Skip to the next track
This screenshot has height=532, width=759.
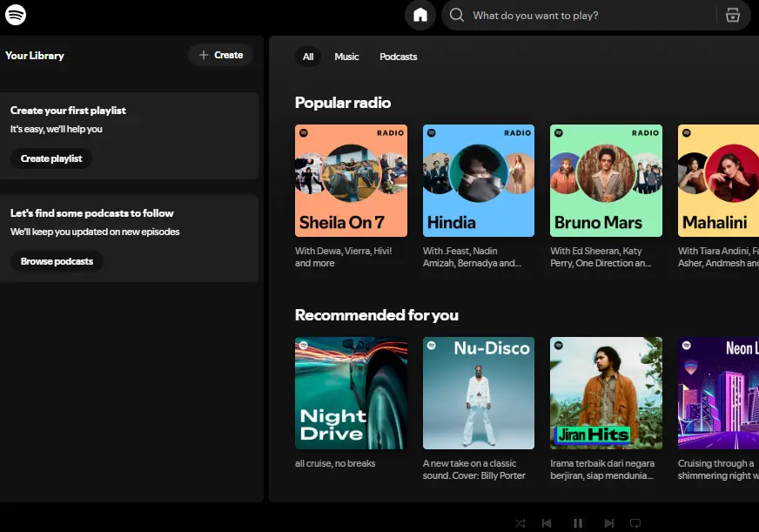609,523
